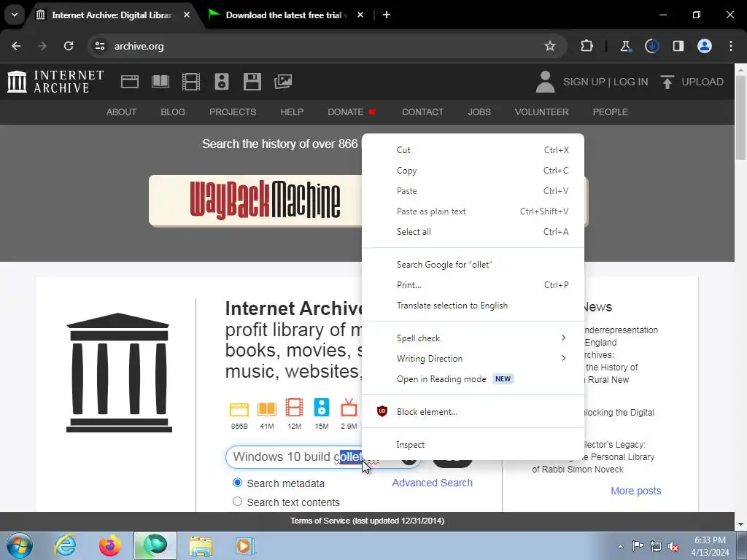Choose Paste from the context menu
The image size is (747, 560).
tap(473, 191)
